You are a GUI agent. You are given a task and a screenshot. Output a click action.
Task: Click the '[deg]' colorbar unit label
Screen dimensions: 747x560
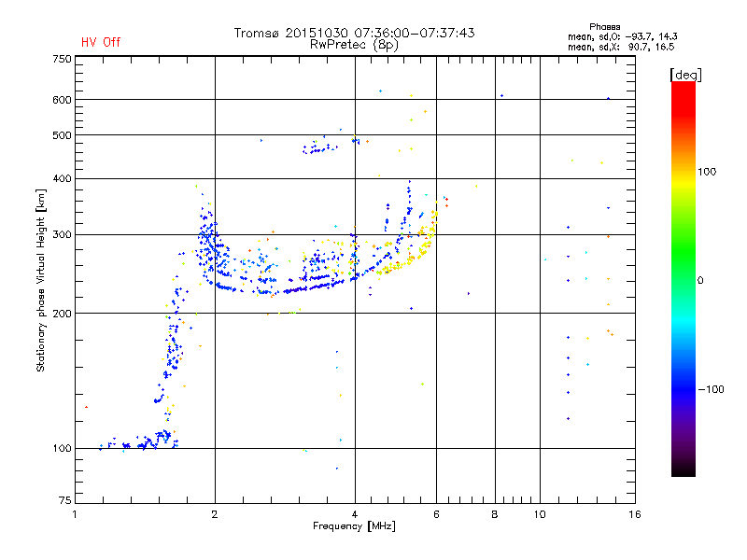[x=685, y=75]
